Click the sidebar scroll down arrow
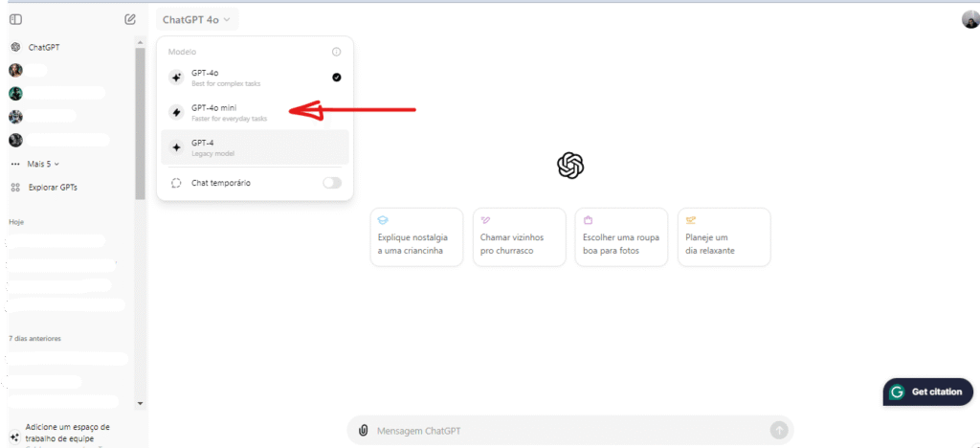 coord(141,404)
